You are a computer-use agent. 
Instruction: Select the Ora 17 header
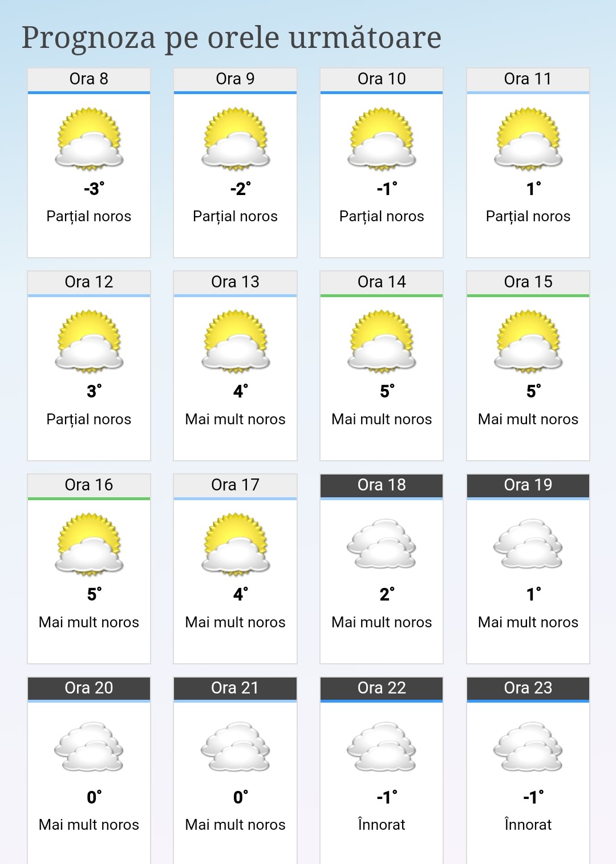point(234,485)
